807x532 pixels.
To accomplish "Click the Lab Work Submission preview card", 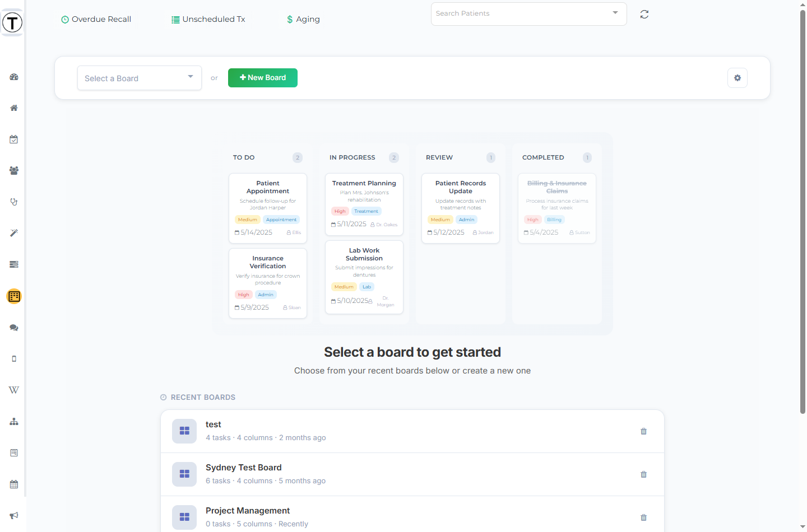I will pos(364,277).
